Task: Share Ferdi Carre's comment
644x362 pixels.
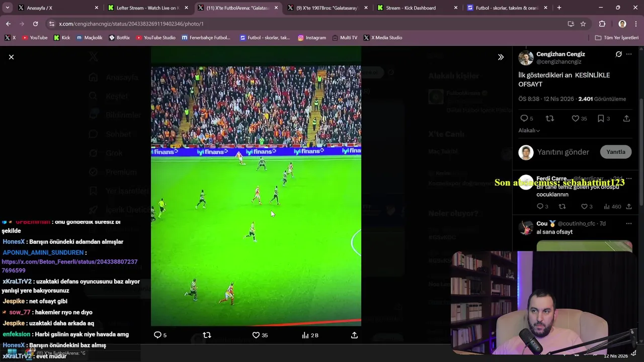Action: [629, 207]
